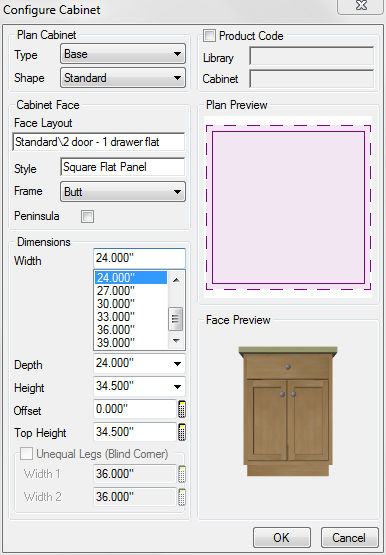The height and width of the screenshot is (555, 386).
Task: Click the width list scroll down arrow
Action: [176, 341]
